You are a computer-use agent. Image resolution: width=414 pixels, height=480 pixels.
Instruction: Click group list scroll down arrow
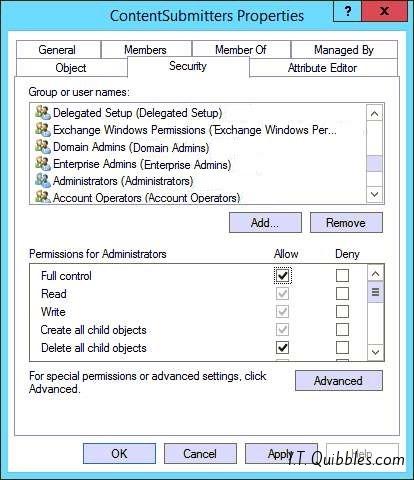click(374, 194)
